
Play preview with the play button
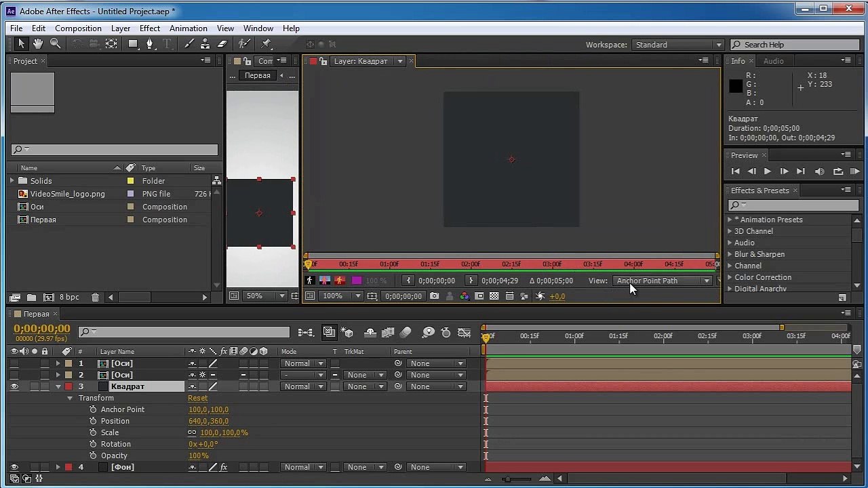coord(768,171)
